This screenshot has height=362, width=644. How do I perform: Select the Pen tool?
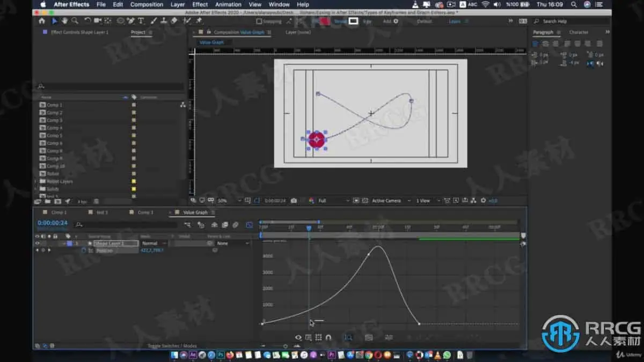pyautogui.click(x=130, y=21)
